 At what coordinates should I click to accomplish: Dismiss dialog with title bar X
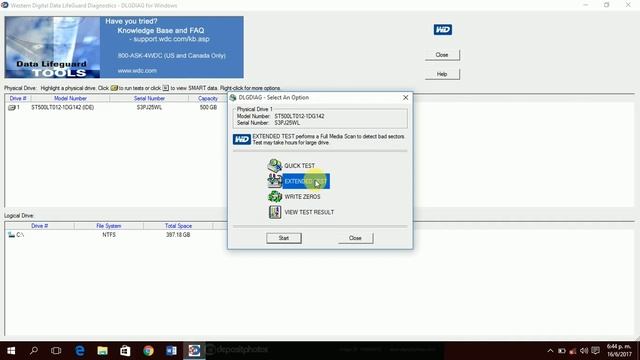point(405,98)
